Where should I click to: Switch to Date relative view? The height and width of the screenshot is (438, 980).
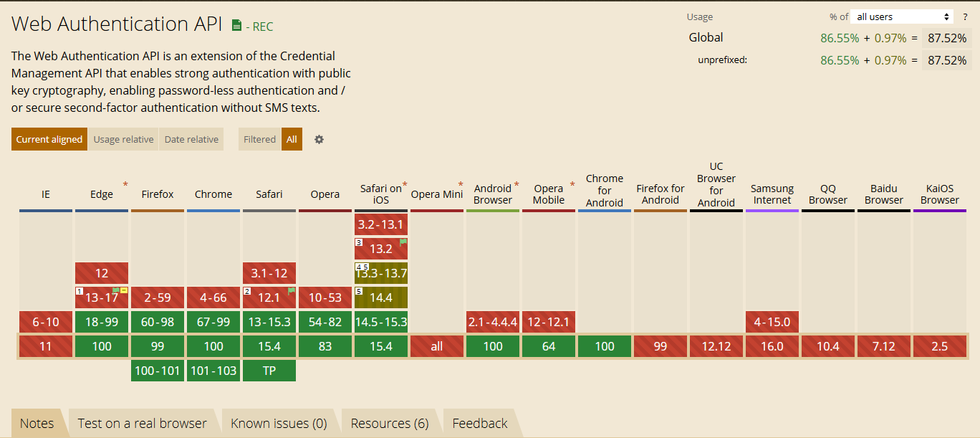point(191,139)
